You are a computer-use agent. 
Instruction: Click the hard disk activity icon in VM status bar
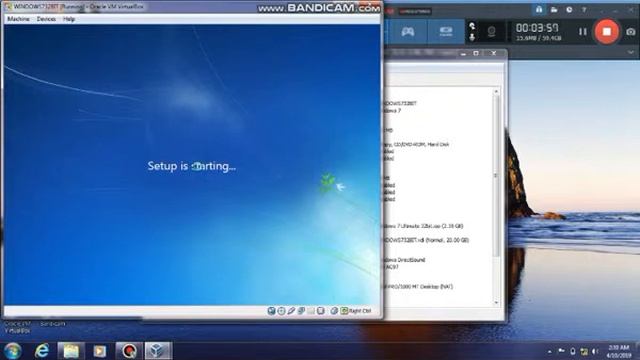(x=271, y=311)
